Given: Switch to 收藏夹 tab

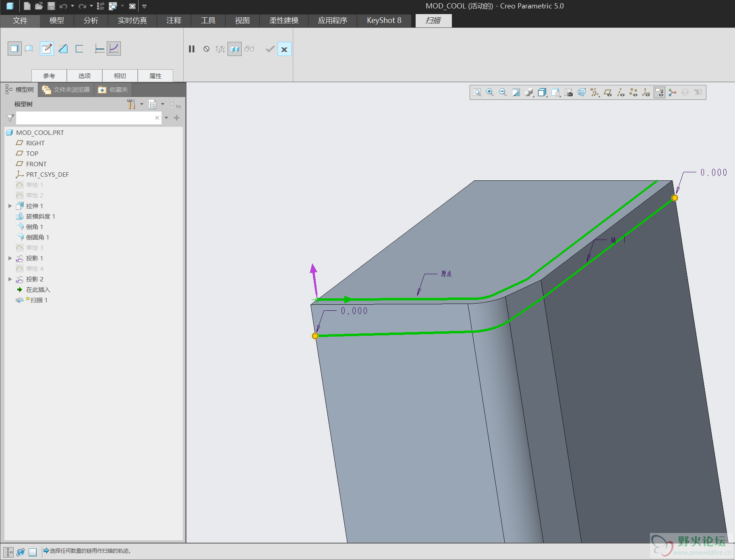Looking at the screenshot, I should (x=114, y=90).
